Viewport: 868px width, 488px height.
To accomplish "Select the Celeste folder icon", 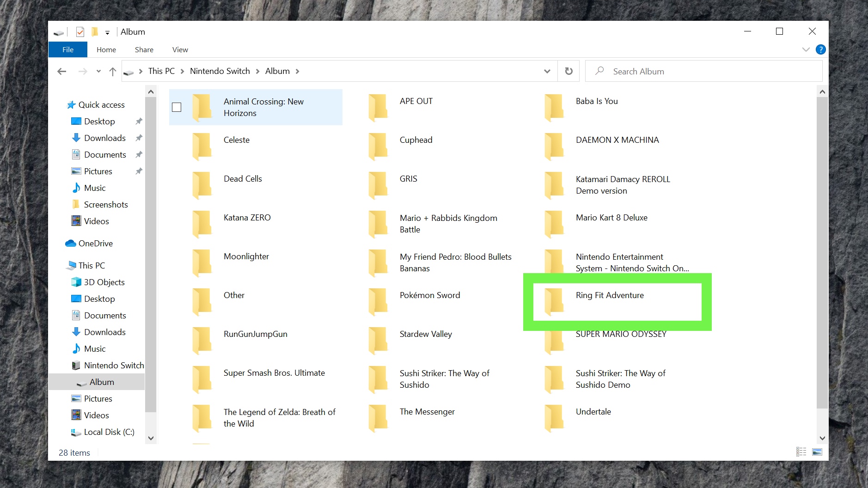I will [x=202, y=146].
